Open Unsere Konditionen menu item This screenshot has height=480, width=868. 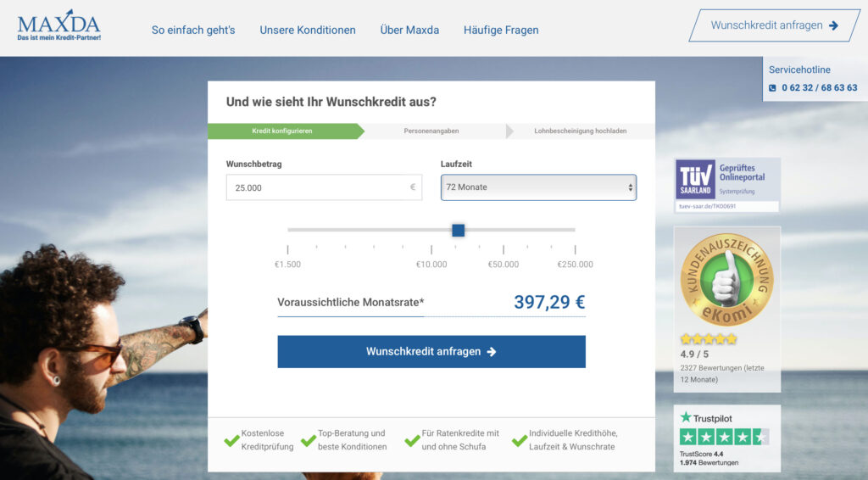pyautogui.click(x=308, y=30)
